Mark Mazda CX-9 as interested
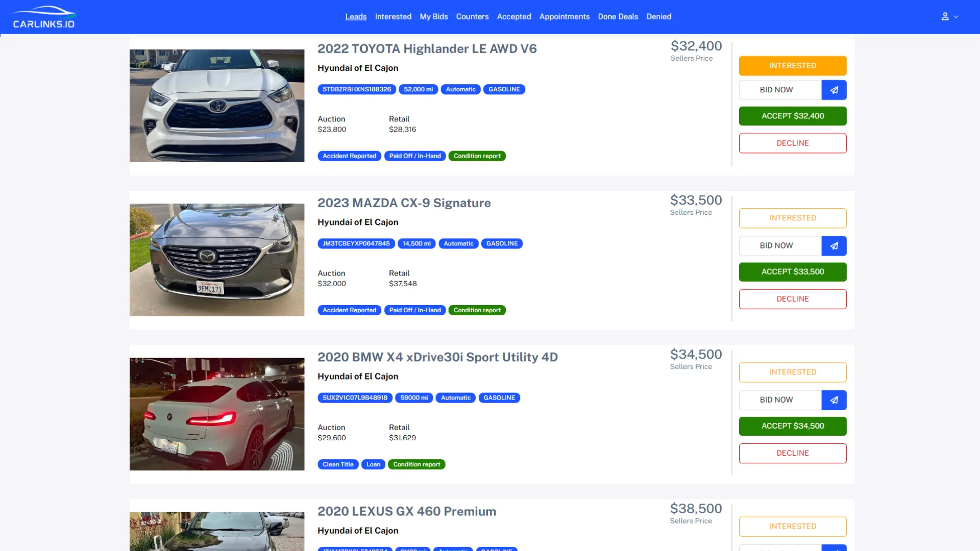Viewport: 980px width, 551px height. pyautogui.click(x=793, y=218)
